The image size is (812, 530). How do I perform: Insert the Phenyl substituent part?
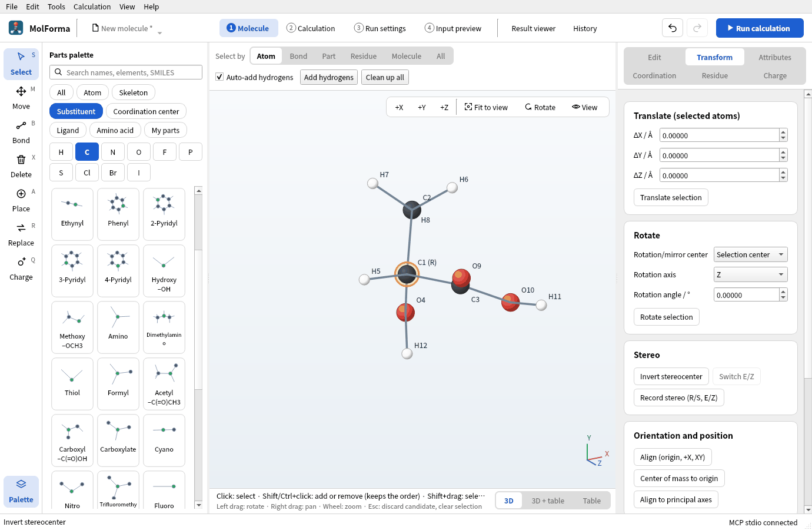point(118,214)
